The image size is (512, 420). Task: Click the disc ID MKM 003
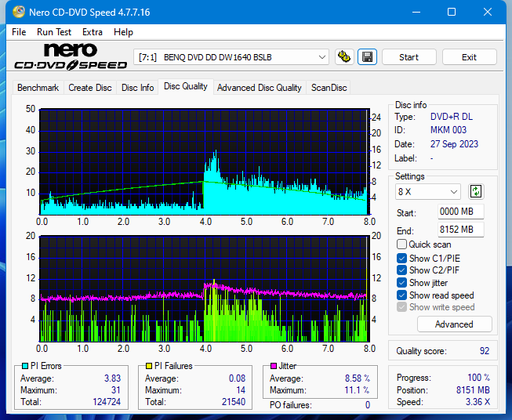click(x=448, y=130)
